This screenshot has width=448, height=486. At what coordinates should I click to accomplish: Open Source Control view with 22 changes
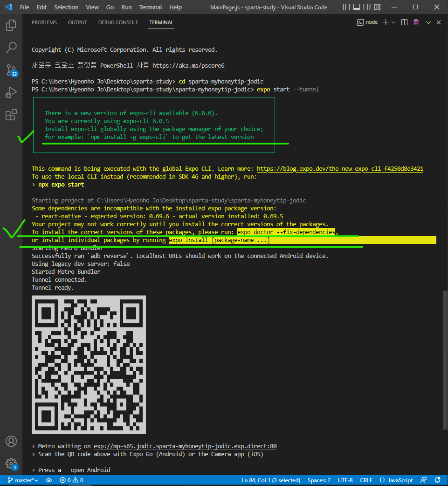pos(12,70)
